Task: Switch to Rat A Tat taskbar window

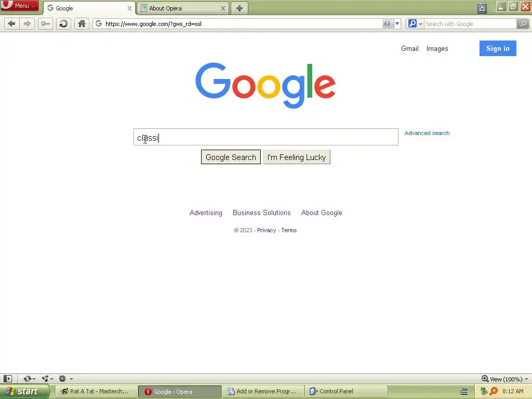Action: pyautogui.click(x=96, y=391)
